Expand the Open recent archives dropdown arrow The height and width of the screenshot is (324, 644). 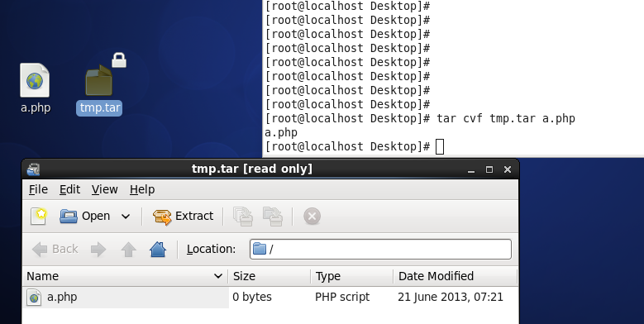coord(126,217)
